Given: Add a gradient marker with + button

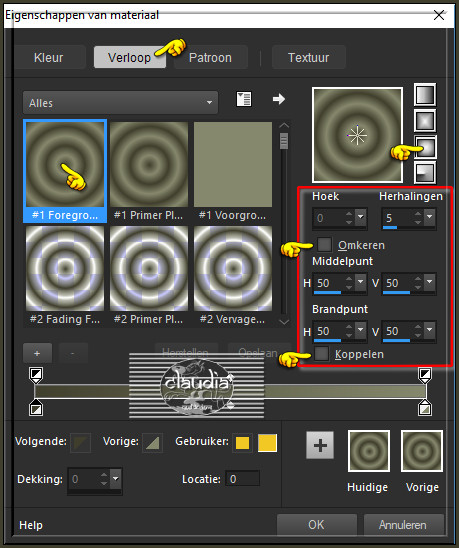Looking at the screenshot, I should tap(37, 353).
